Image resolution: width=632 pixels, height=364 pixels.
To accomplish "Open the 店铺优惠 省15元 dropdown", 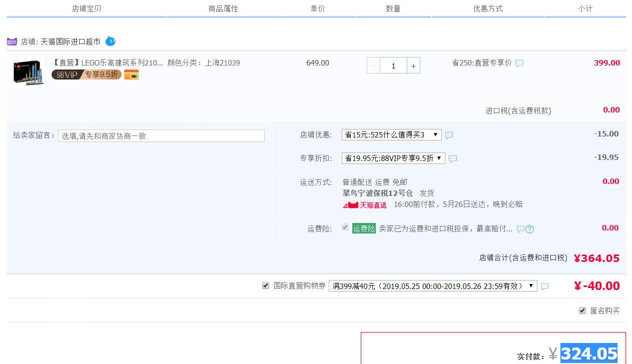I will [392, 134].
